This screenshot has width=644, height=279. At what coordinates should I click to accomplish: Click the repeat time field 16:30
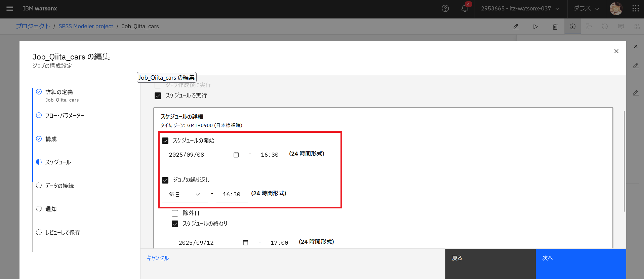(x=232, y=194)
